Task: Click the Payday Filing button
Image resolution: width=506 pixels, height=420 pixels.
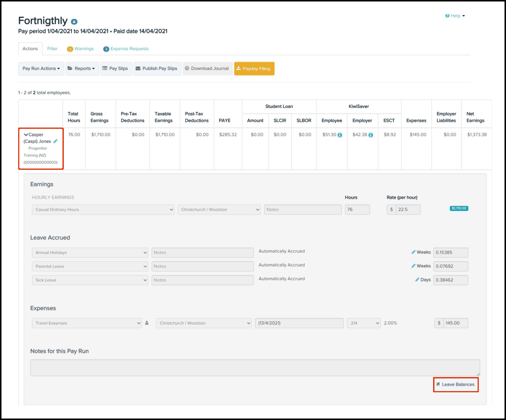Action: (x=254, y=68)
